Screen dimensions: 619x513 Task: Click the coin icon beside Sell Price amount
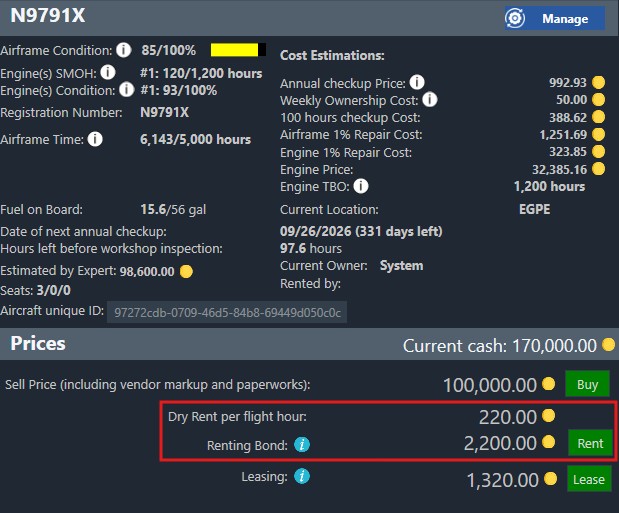[548, 384]
